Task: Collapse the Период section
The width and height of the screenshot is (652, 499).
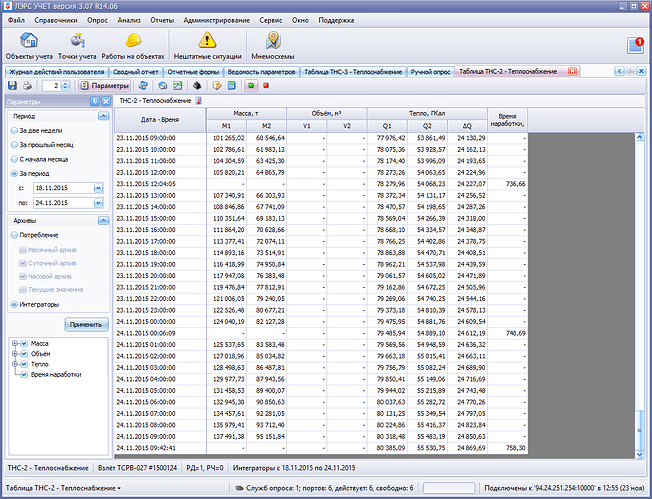Action: click(x=103, y=116)
